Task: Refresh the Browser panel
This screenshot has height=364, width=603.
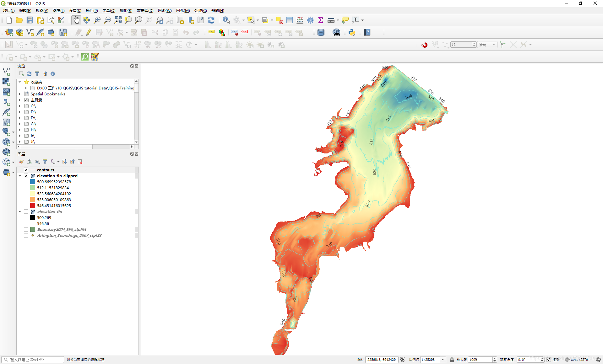Action: tap(29, 74)
